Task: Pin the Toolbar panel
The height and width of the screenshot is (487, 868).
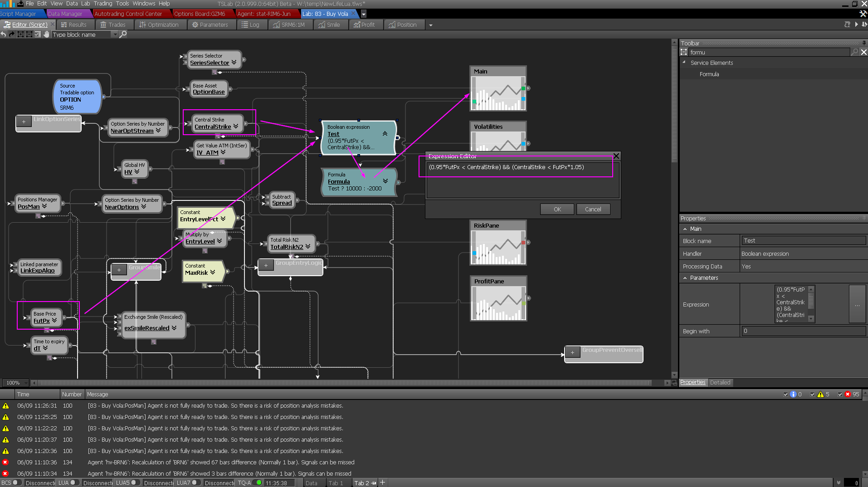Action: 864,43
